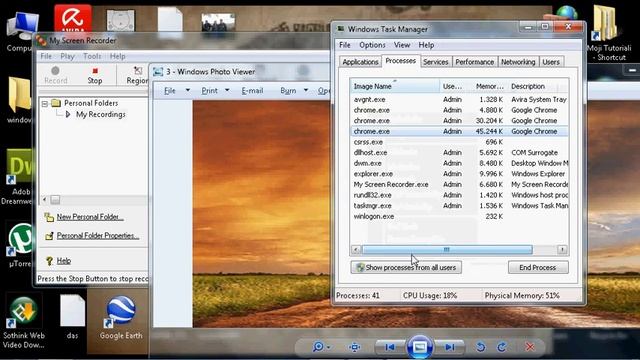640x360 pixels.
Task: Open the Tools menu in My Screen Recorder
Action: [92, 56]
